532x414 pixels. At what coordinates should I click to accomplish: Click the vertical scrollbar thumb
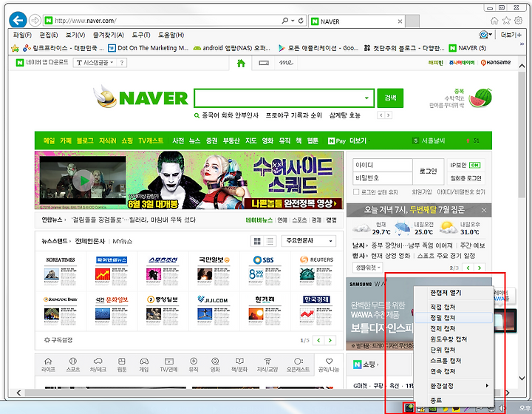pos(522,135)
